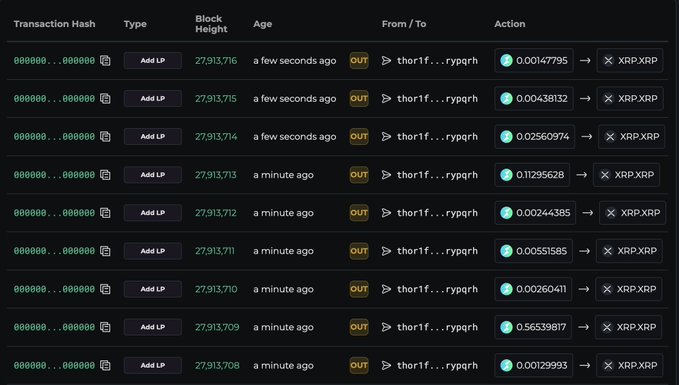Click the Transaction Hash column header

(54, 24)
